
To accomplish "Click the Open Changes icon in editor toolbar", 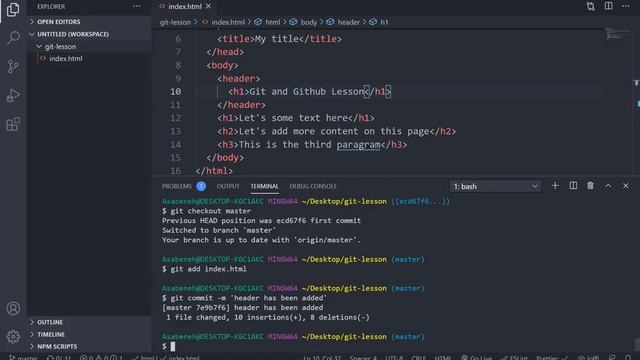I will click(x=591, y=6).
